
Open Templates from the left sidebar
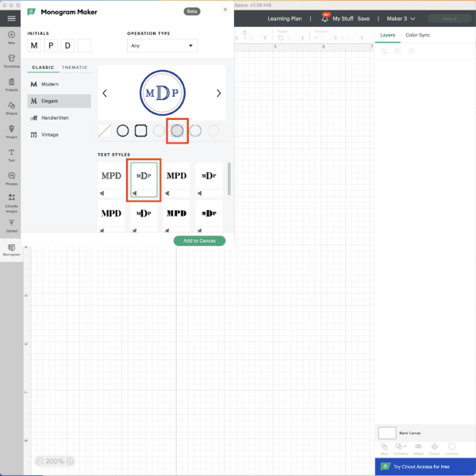[11, 60]
